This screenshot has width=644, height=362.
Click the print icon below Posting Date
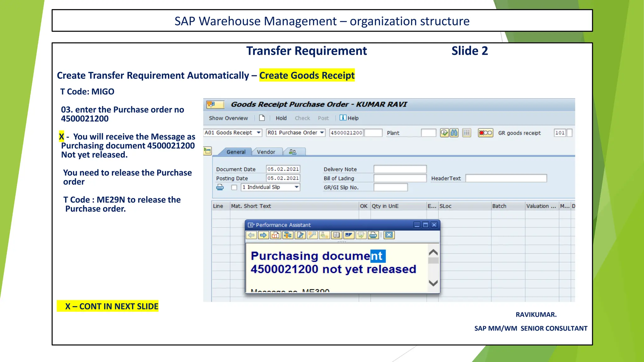(220, 187)
